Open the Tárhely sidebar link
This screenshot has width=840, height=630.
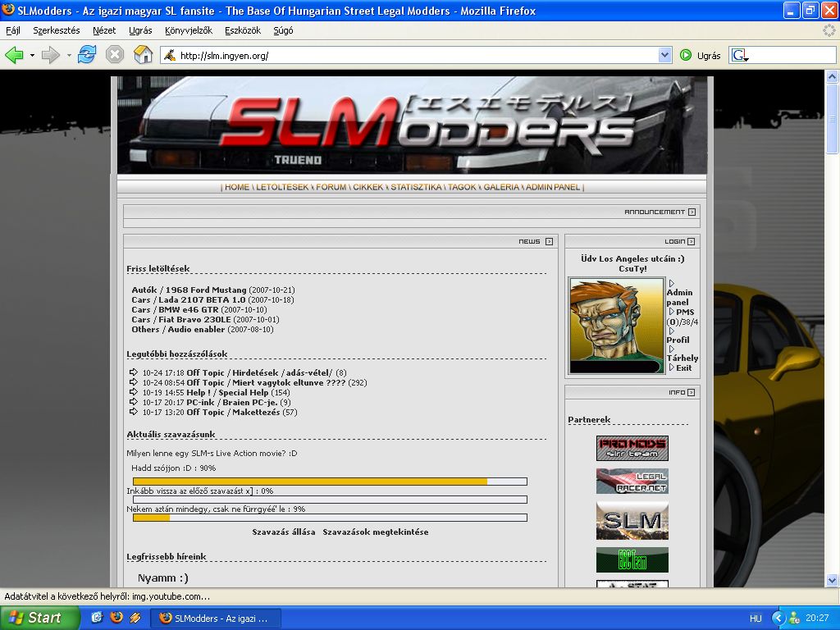coord(682,358)
